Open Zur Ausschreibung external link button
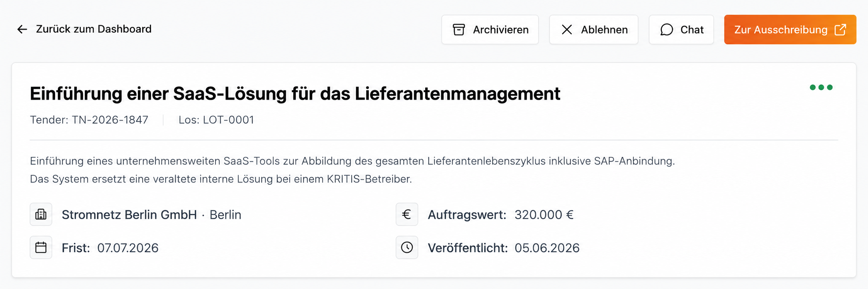Image resolution: width=868 pixels, height=289 pixels. point(790,30)
